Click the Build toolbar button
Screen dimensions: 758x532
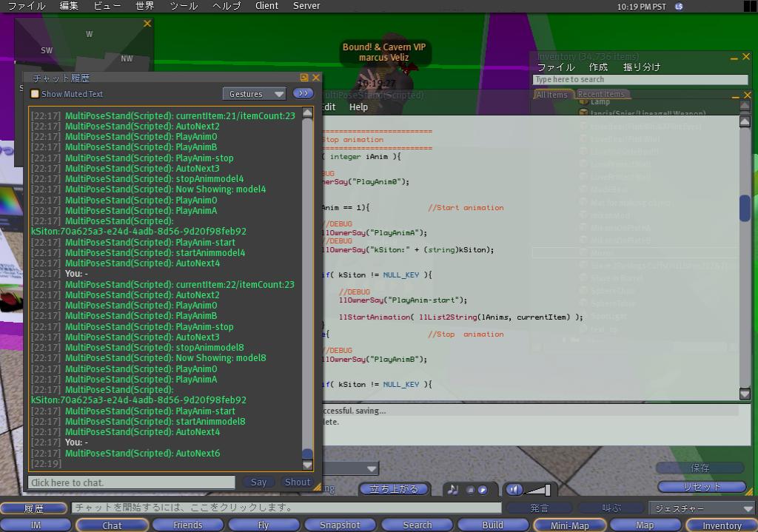coord(492,525)
